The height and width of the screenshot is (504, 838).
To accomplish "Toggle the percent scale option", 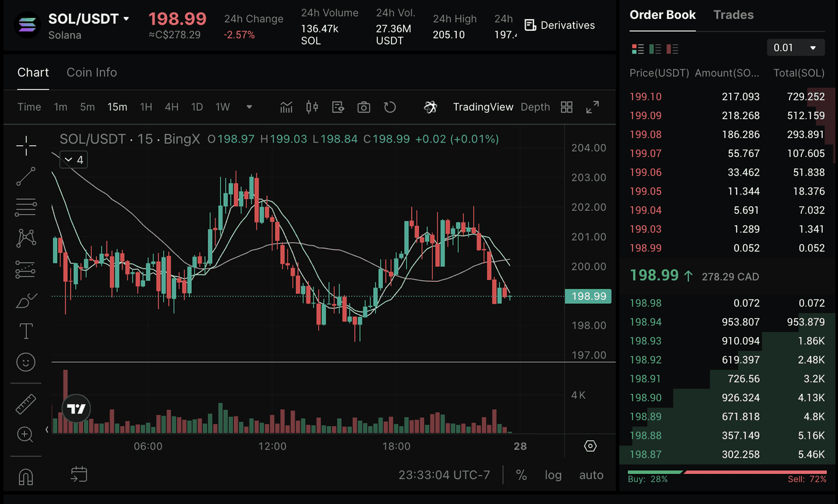I will (x=521, y=475).
